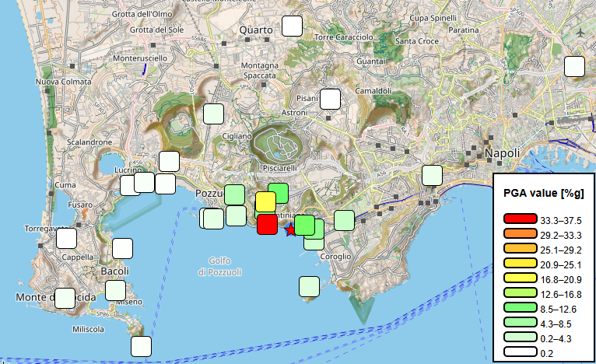This screenshot has width=596, height=364.
Task: Select the station marker over Monte di Procida
Action: (x=65, y=298)
